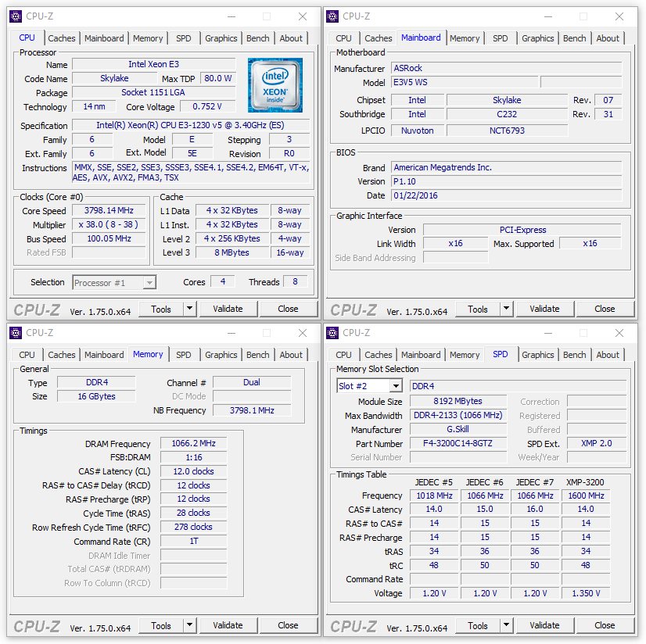This screenshot has width=646, height=644.
Task: Click Validate button in Mainboard window
Action: (544, 309)
